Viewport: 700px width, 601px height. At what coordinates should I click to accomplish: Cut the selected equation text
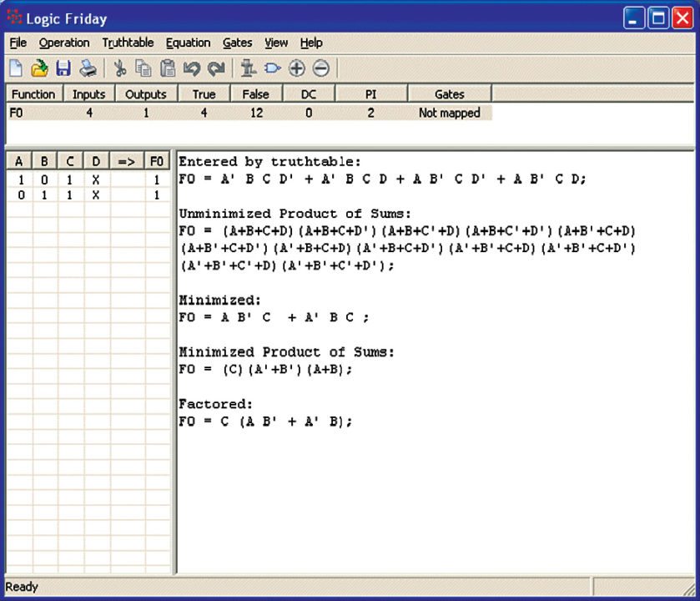(121, 68)
